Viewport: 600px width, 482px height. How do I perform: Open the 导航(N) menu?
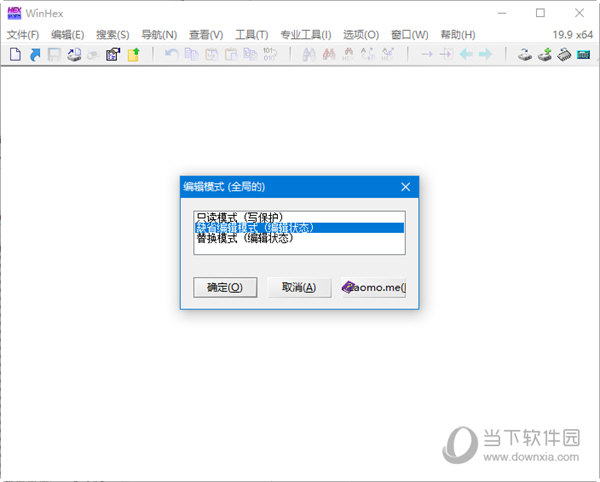point(159,35)
